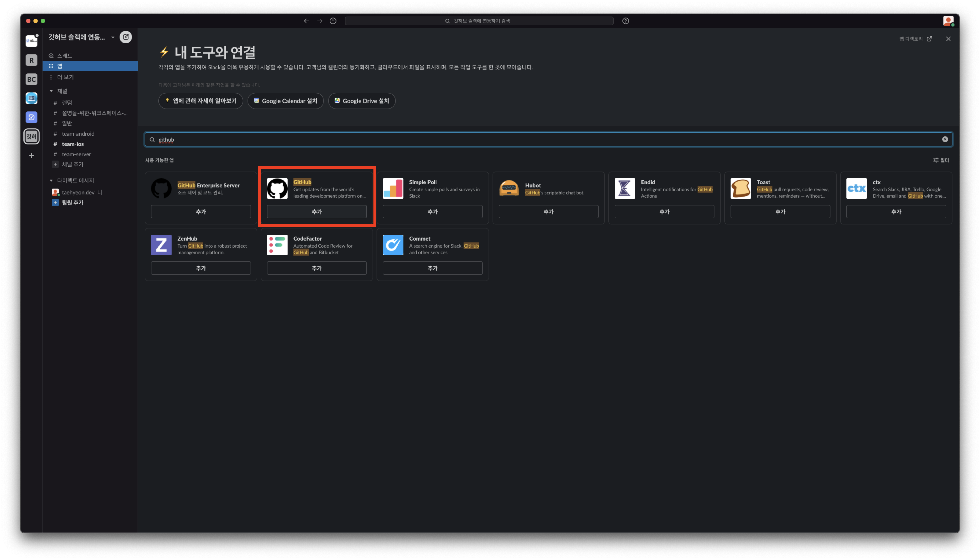The image size is (980, 560).
Task: Select the team-ios channel
Action: pos(73,144)
